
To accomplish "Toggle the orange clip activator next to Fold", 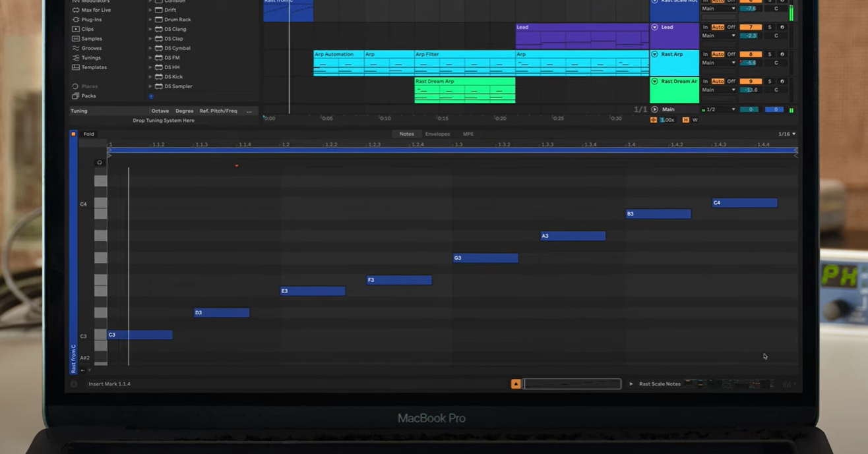I will pos(73,134).
